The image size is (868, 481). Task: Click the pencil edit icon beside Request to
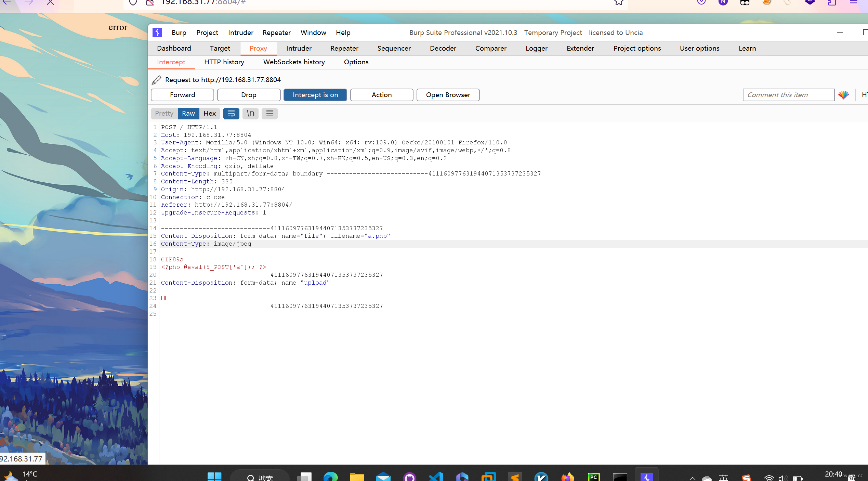point(156,80)
